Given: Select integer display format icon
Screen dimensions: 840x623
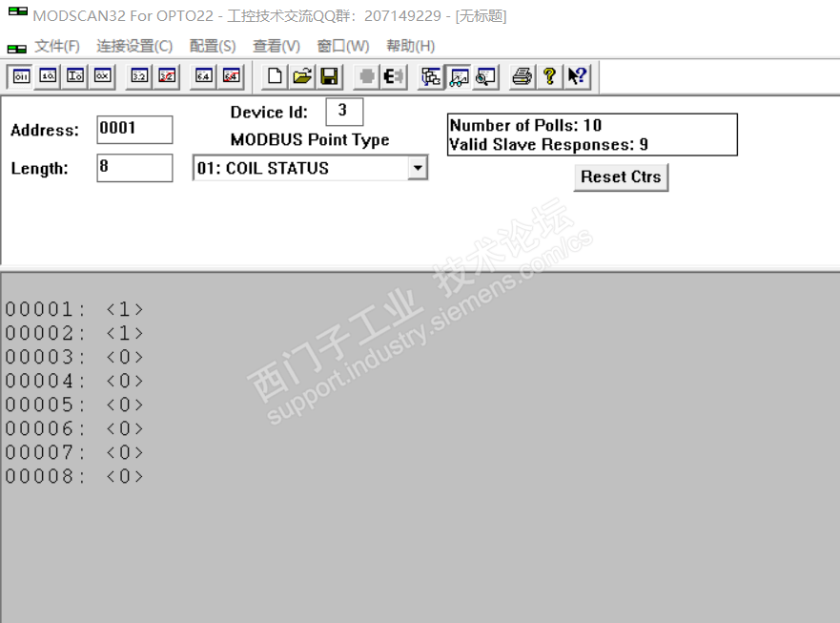Looking at the screenshot, I should (75, 76).
